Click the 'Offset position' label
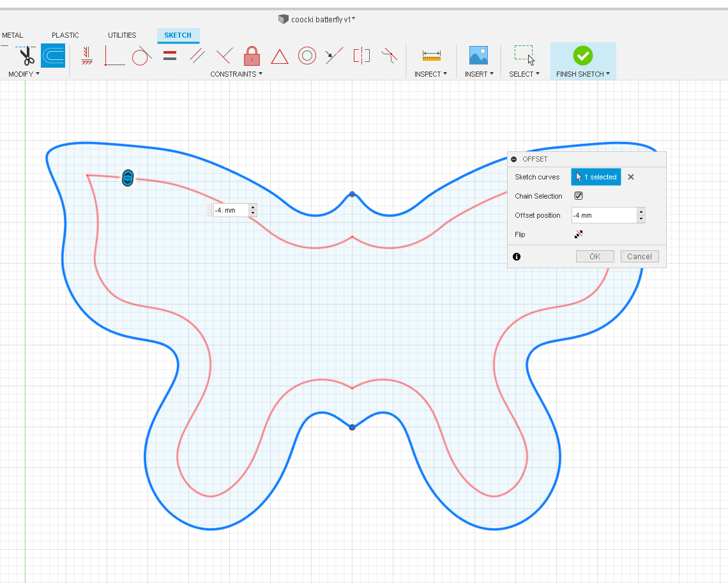 537,215
